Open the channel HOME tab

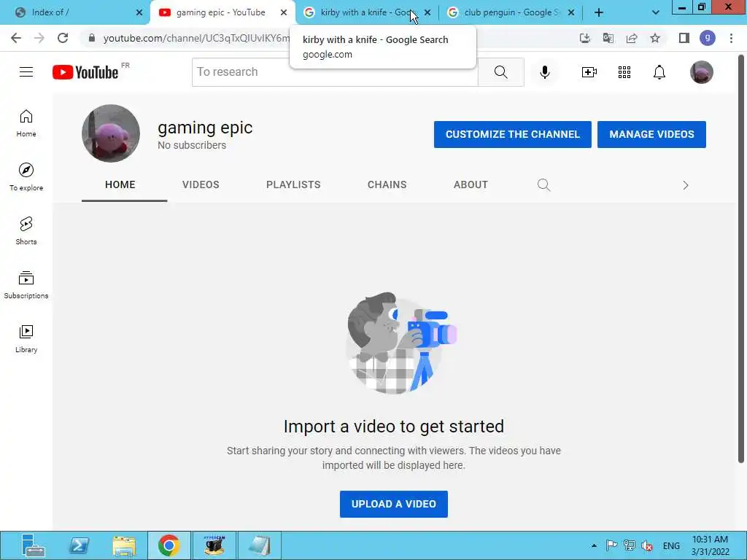pos(120,184)
